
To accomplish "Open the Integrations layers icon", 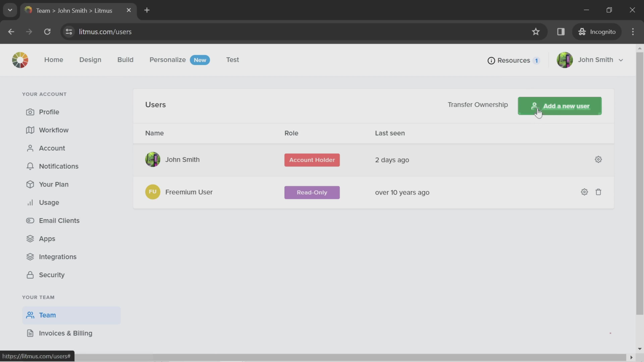I will click(x=30, y=256).
